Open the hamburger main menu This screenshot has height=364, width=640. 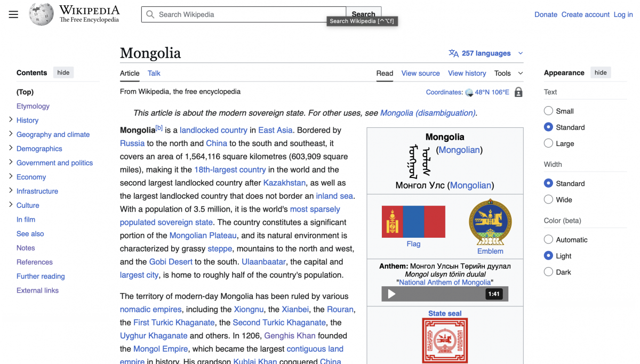[x=13, y=14]
